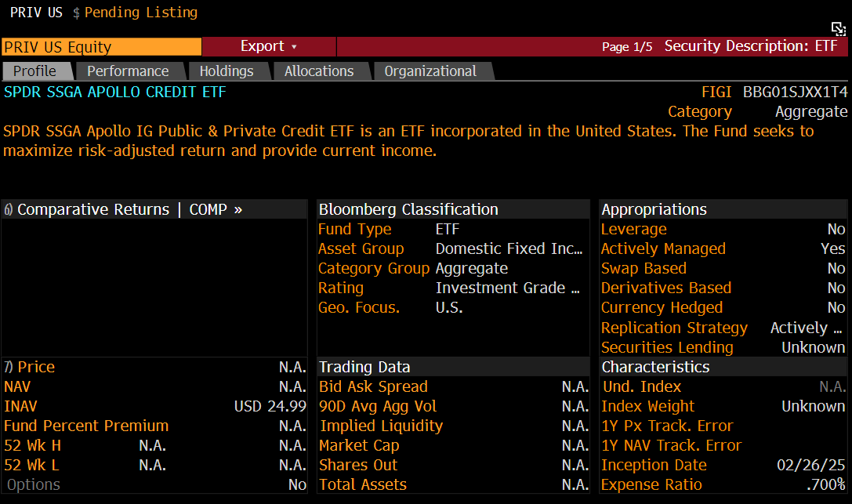Open the Organizational tab

(x=431, y=71)
